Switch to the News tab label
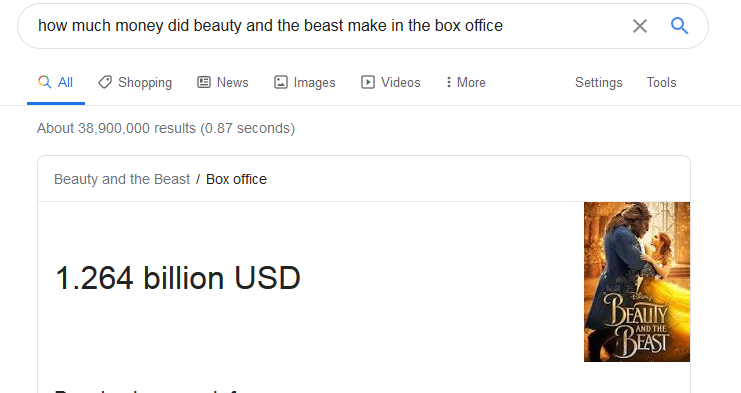Image resolution: width=741 pixels, height=393 pixels. (x=233, y=82)
